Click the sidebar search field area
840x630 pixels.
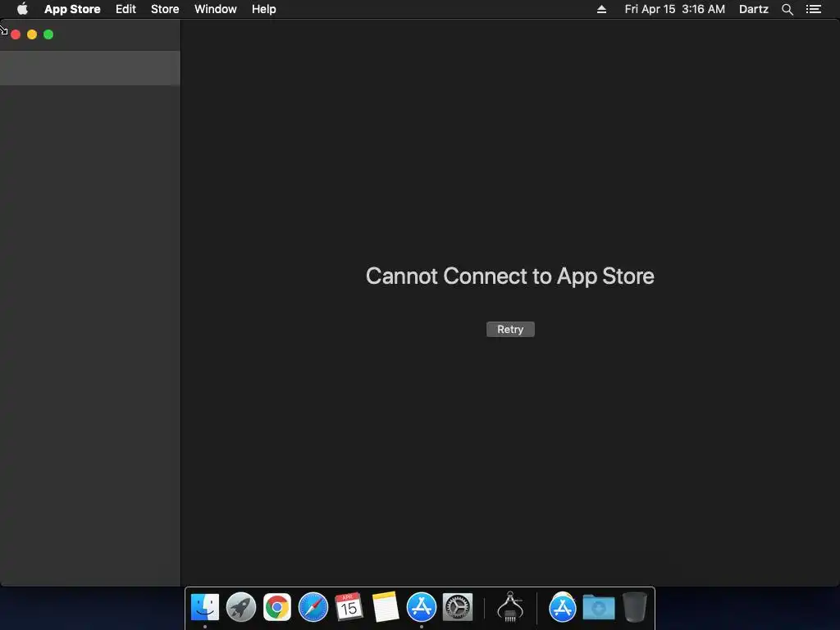point(90,68)
